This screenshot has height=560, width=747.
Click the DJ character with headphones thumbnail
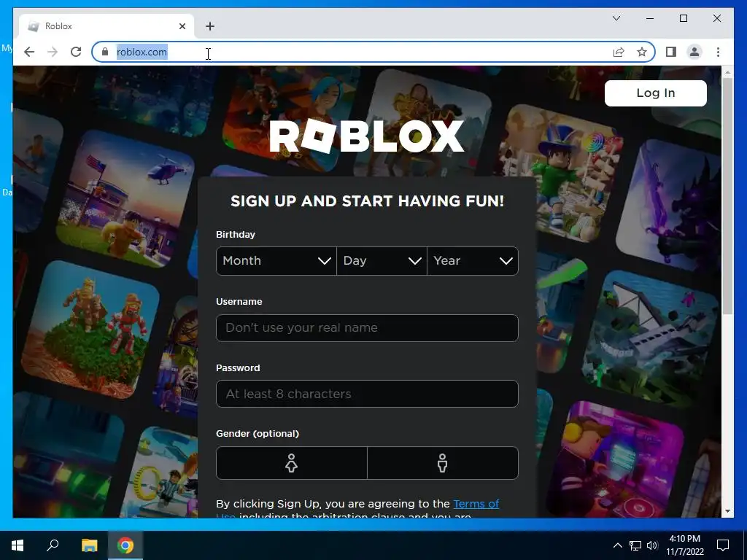click(x=616, y=459)
